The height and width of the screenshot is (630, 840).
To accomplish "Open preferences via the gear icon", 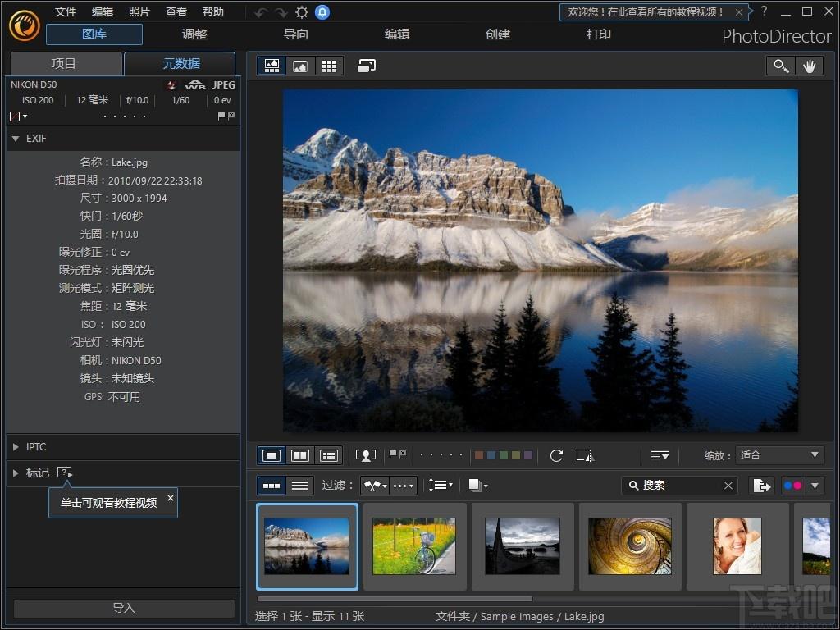I will pyautogui.click(x=302, y=12).
